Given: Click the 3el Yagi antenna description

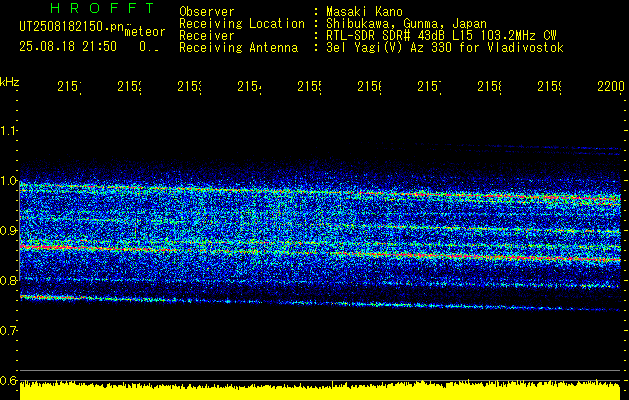Looking at the screenshot, I should click(445, 48).
